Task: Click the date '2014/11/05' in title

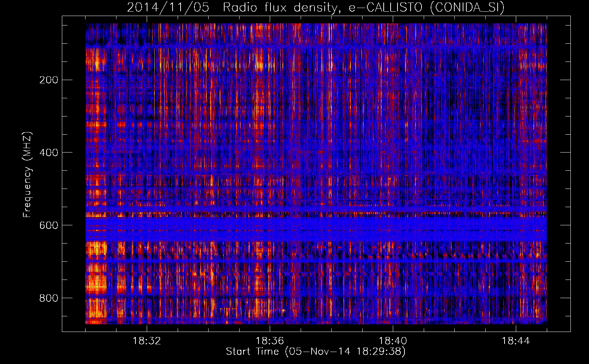Action: pyautogui.click(x=168, y=7)
